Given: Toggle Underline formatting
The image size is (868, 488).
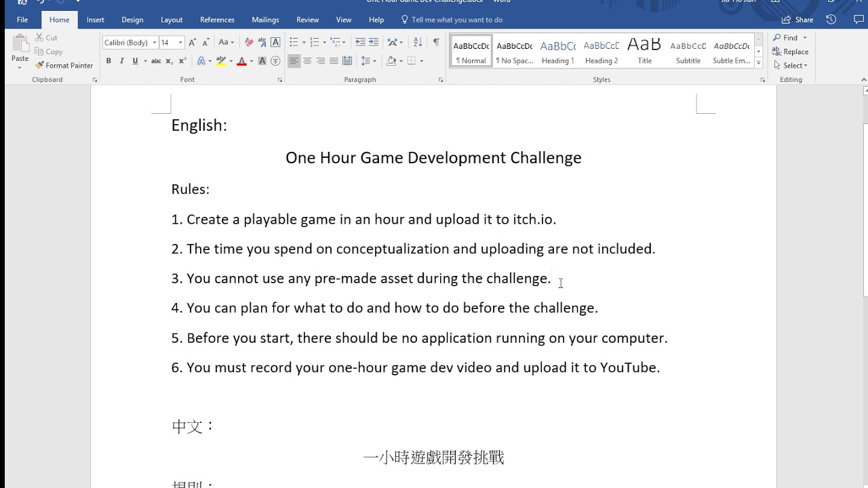Looking at the screenshot, I should tap(135, 61).
